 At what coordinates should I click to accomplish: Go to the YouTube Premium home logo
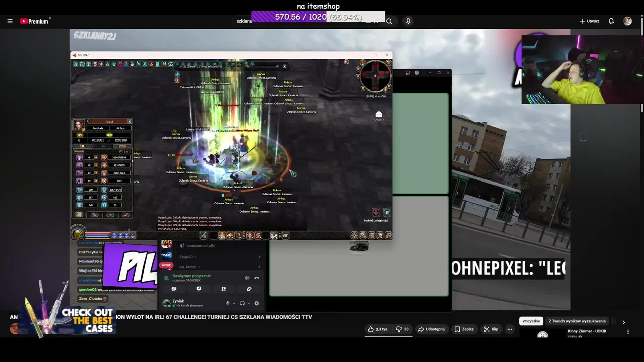pos(35,21)
